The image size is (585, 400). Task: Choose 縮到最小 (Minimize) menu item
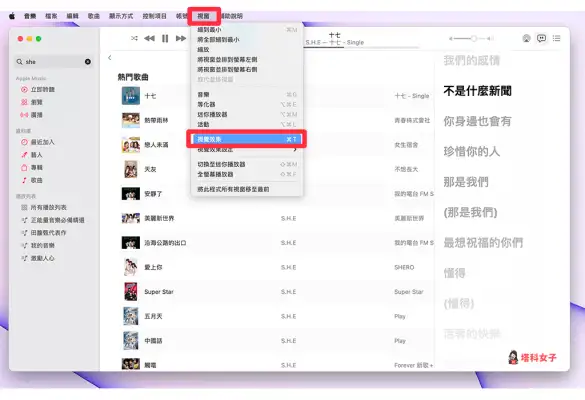tap(247, 29)
